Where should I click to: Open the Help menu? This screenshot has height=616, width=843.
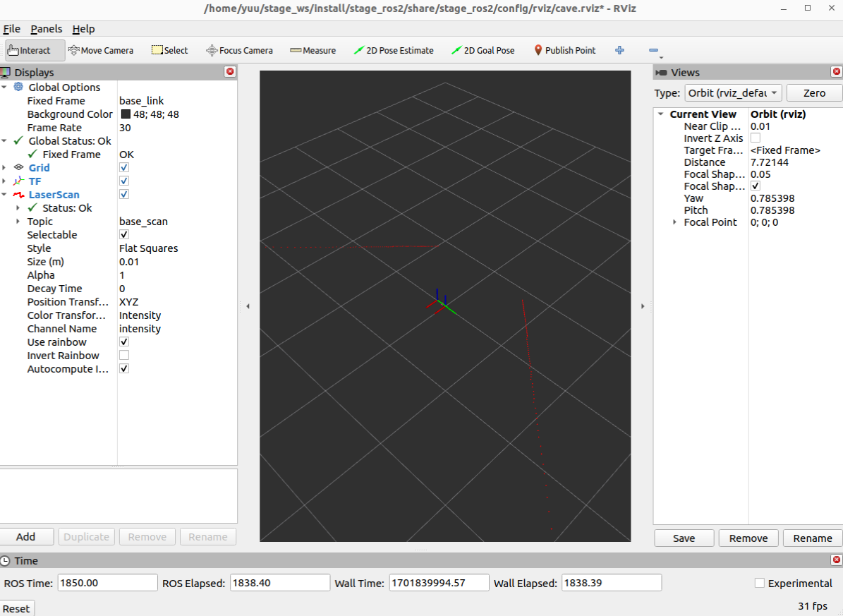click(83, 28)
